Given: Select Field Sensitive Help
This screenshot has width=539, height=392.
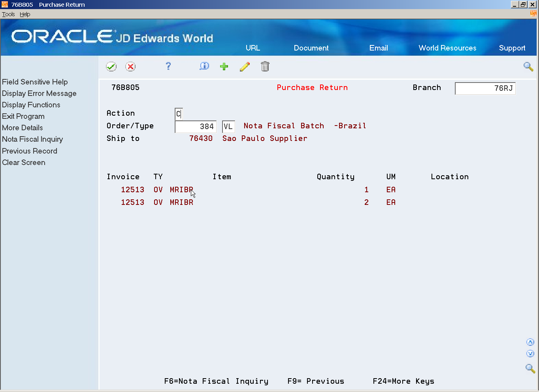Looking at the screenshot, I should pos(35,82).
